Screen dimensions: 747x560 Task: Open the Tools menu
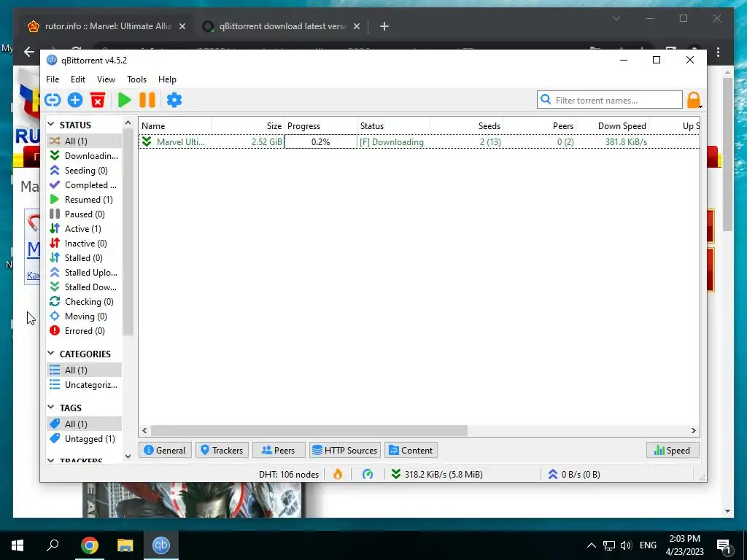click(x=136, y=79)
